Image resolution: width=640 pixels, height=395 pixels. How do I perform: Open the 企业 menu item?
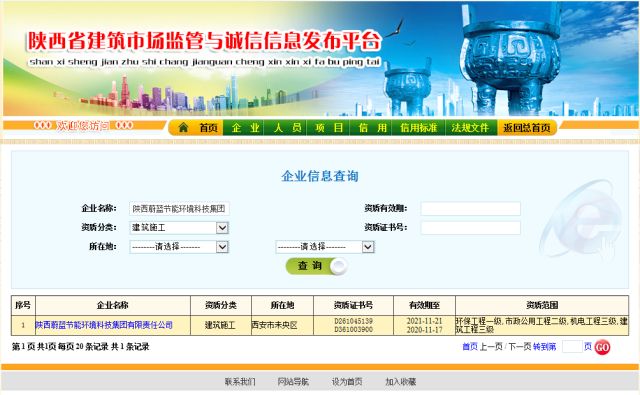click(x=245, y=128)
